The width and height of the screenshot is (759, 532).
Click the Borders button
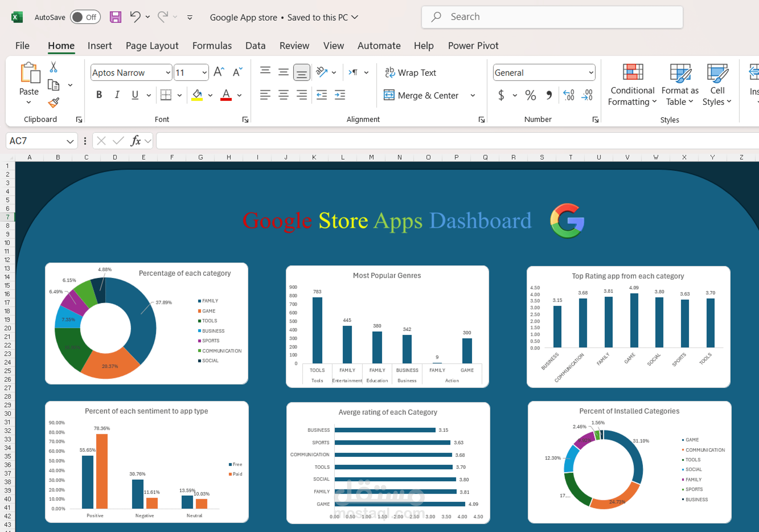(165, 95)
